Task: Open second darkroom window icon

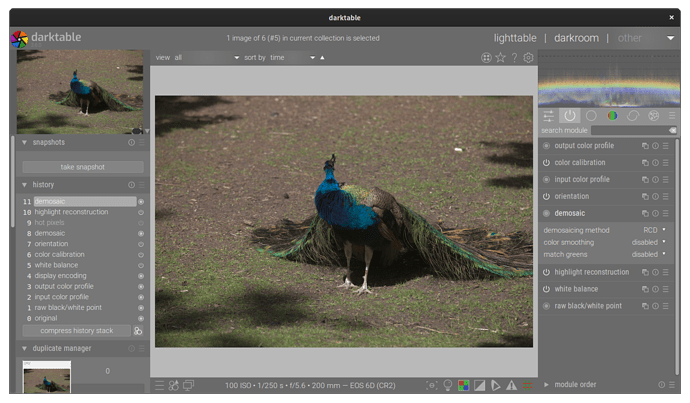Action: coord(188,386)
